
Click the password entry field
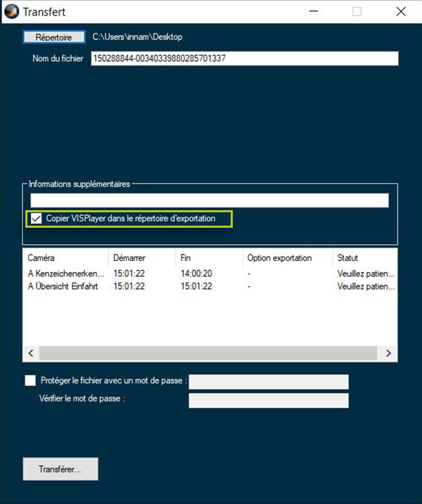click(x=269, y=382)
